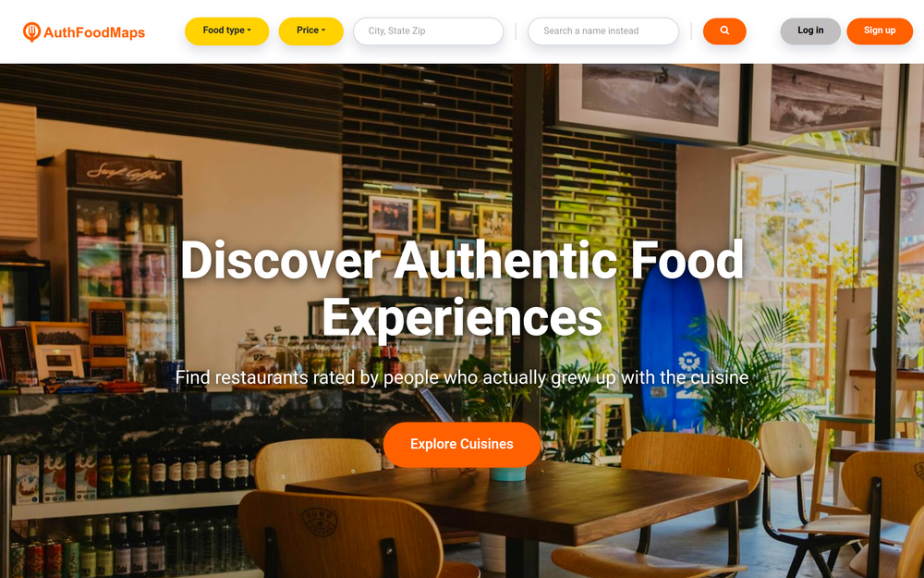This screenshot has height=578, width=924.
Task: Go home via AuthFoodMaps brand text
Action: (94, 32)
